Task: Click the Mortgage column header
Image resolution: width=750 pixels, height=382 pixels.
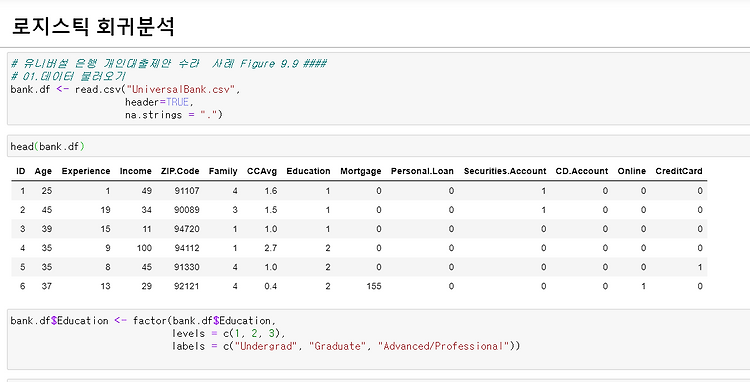Action: 361,171
